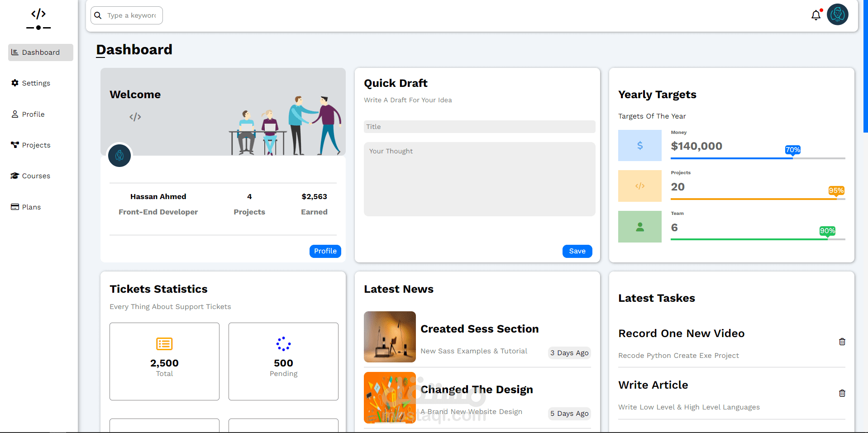The image size is (868, 433).
Task: Click the Tickets Statistics heading
Action: tap(158, 289)
